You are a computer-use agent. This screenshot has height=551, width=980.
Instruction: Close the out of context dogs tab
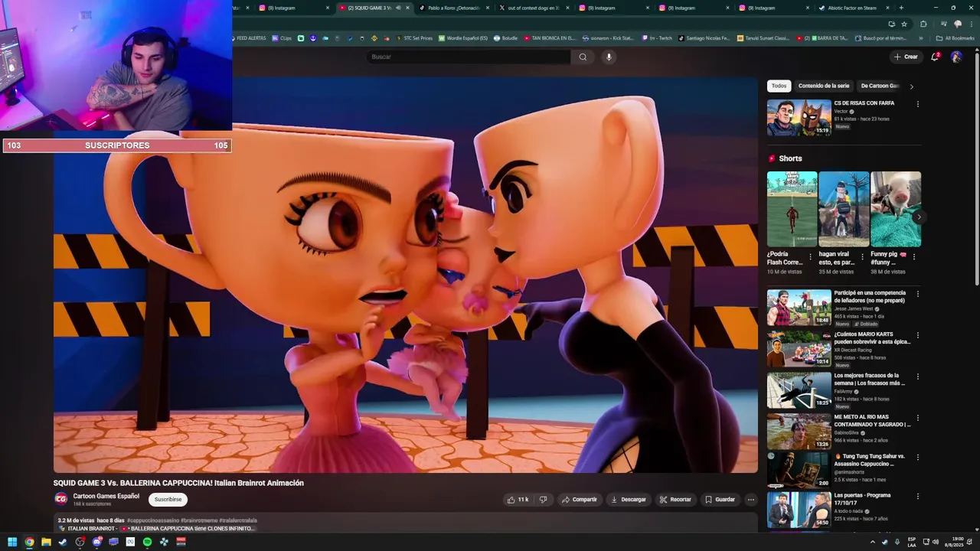point(567,8)
